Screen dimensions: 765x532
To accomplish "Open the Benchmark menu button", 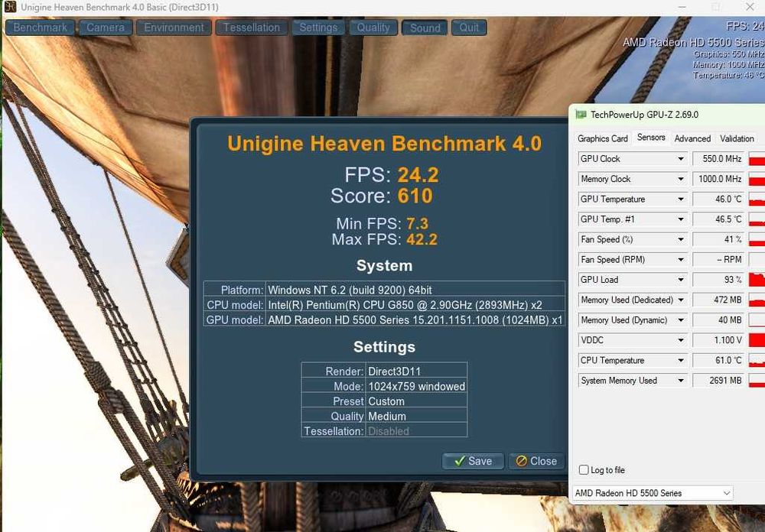I will tap(40, 28).
